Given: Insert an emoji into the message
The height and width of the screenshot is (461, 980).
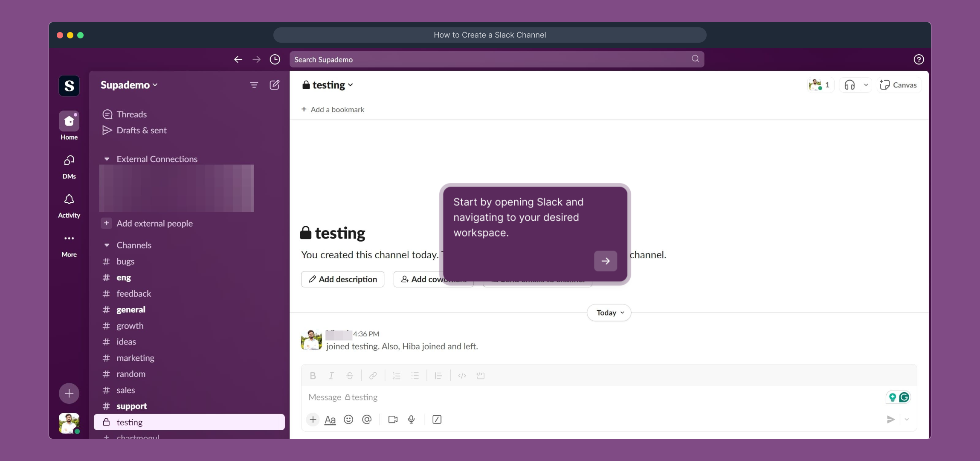Looking at the screenshot, I should (x=348, y=420).
